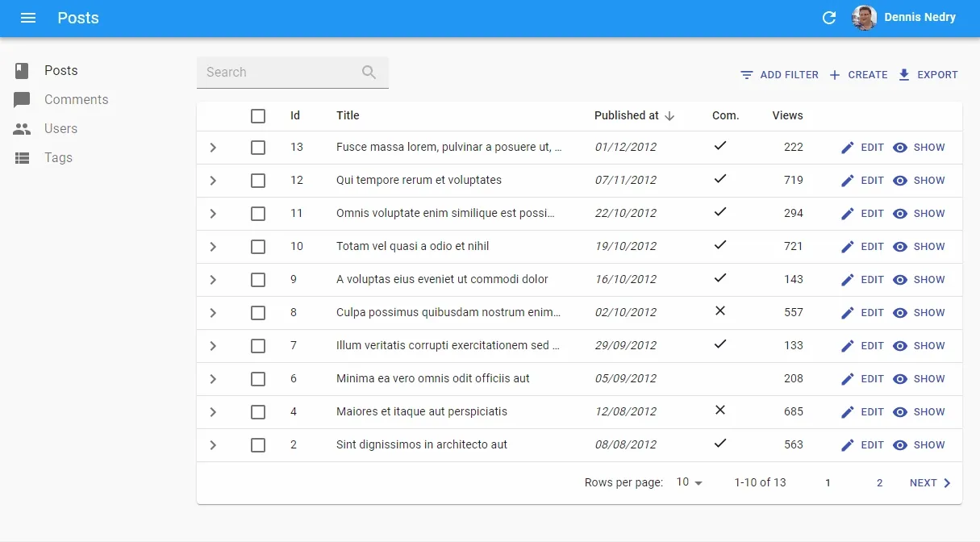Open the hamburger navigation menu
980x542 pixels.
coord(28,18)
